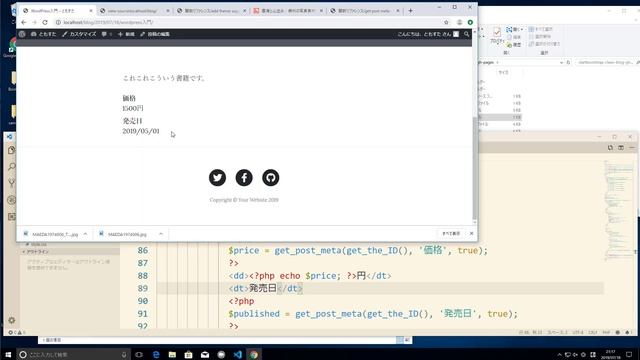Open the VS Code Extensions icon
Viewport: 640px width, 360px height.
(x=11, y=216)
